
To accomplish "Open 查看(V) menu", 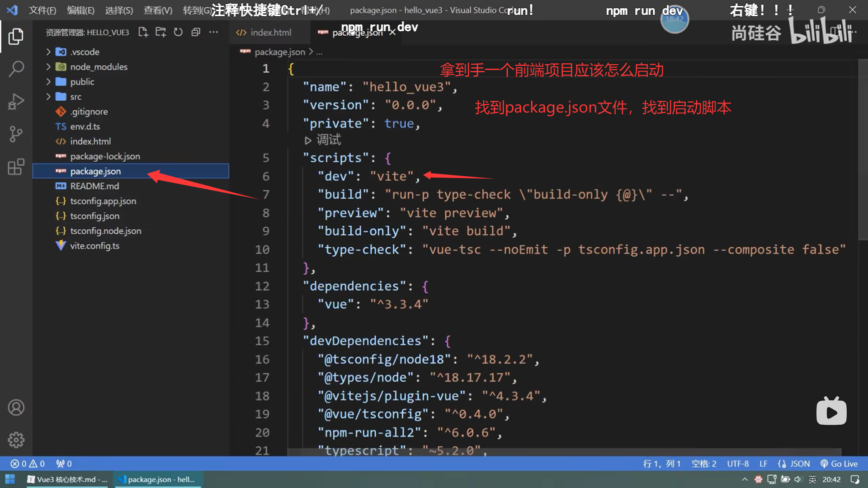I will [x=158, y=10].
